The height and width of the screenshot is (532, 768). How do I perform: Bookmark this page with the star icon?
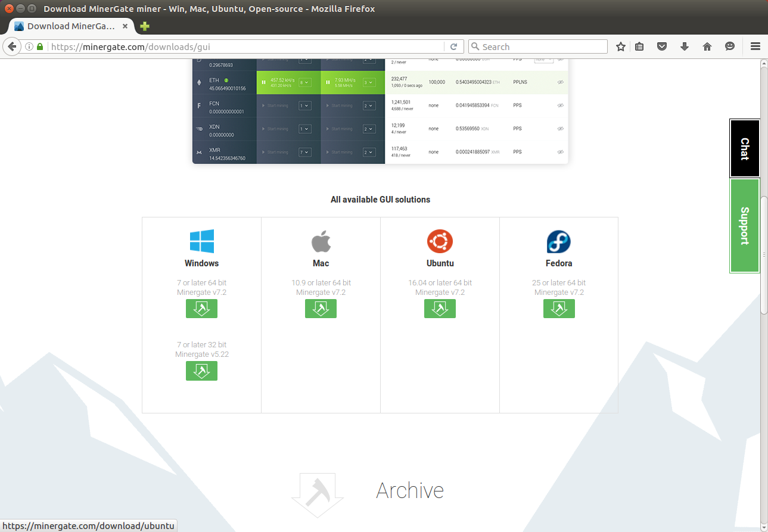tap(621, 46)
